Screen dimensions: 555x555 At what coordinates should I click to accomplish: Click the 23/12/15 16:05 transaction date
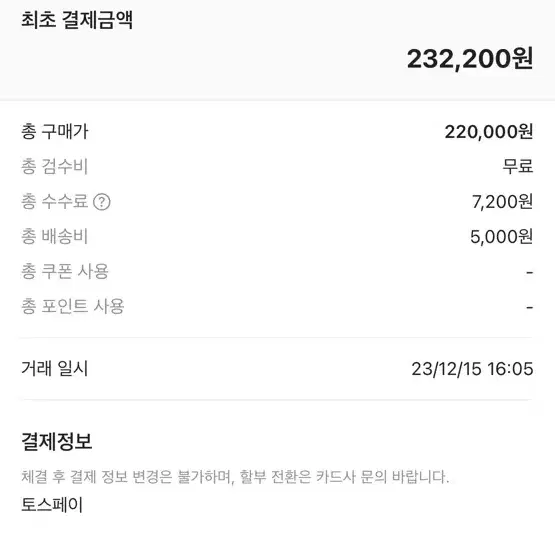(x=472, y=369)
